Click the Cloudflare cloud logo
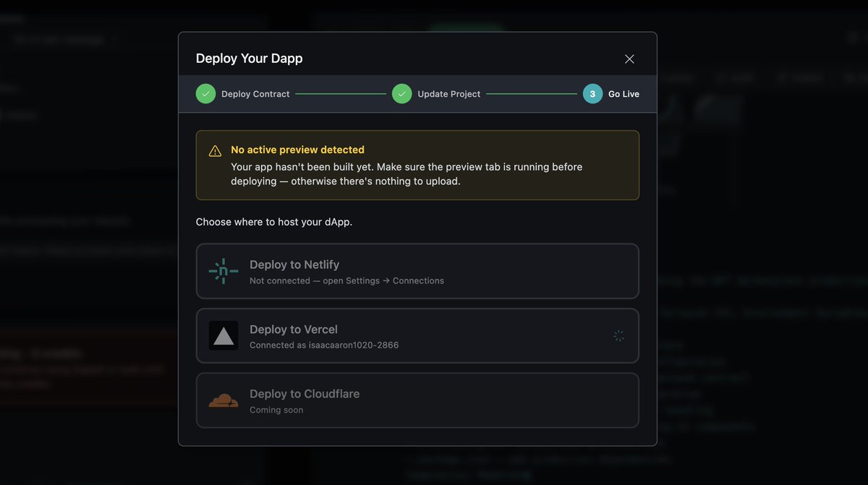Viewport: 868px width, 485px height. coord(224,400)
